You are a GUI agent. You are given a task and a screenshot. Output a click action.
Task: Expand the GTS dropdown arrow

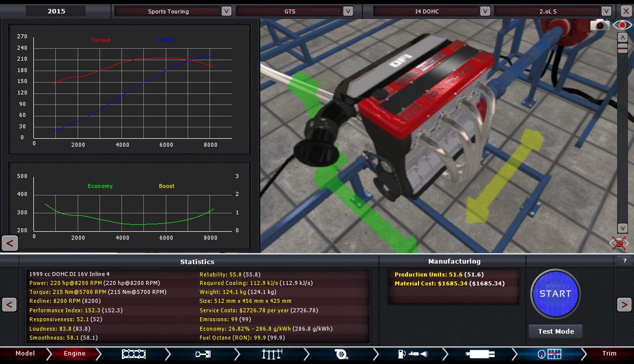pos(348,11)
